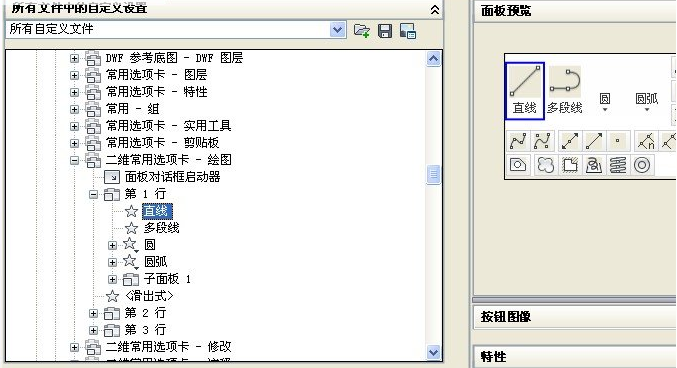Click the construction line double-arrow icon

tap(570, 141)
